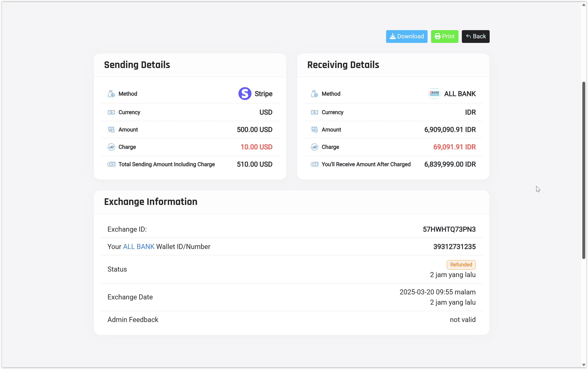The height and width of the screenshot is (369, 588).
Task: Open the ALL BANK link
Action: [x=139, y=246]
